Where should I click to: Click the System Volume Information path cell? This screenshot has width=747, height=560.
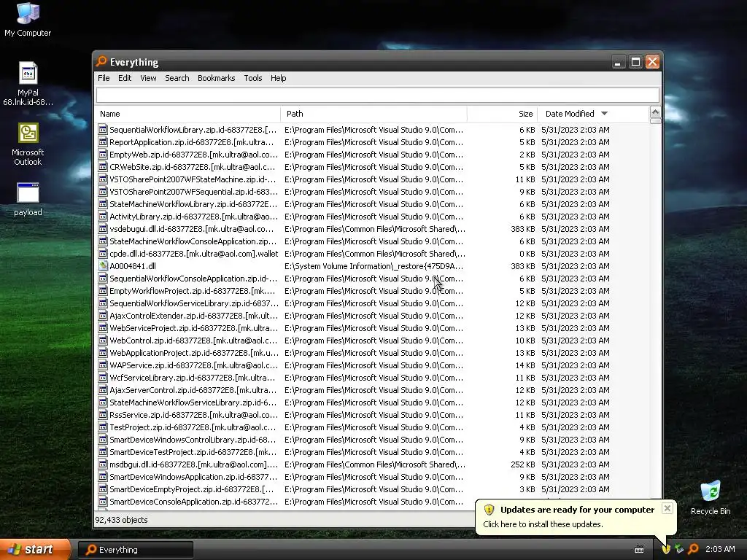(x=374, y=266)
